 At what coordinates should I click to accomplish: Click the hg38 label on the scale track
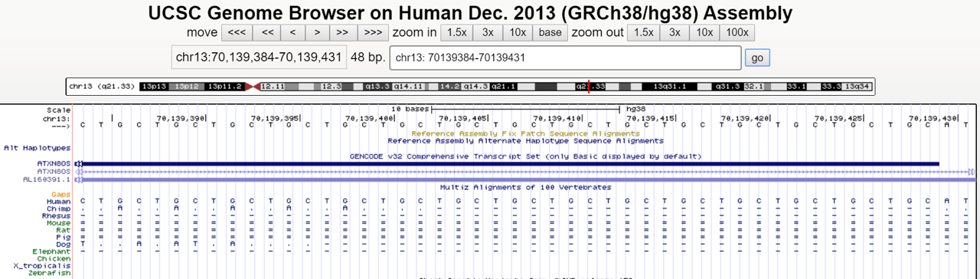[x=636, y=110]
